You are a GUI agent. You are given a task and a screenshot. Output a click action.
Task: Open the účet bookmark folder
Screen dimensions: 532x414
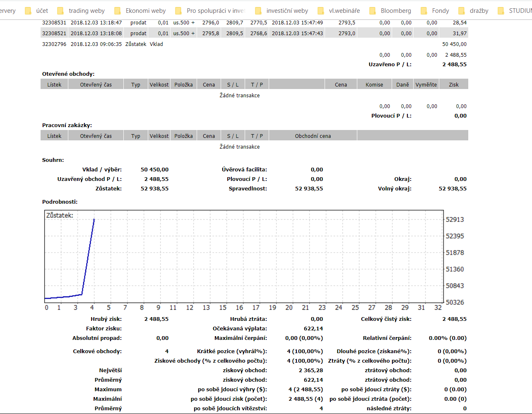point(36,11)
